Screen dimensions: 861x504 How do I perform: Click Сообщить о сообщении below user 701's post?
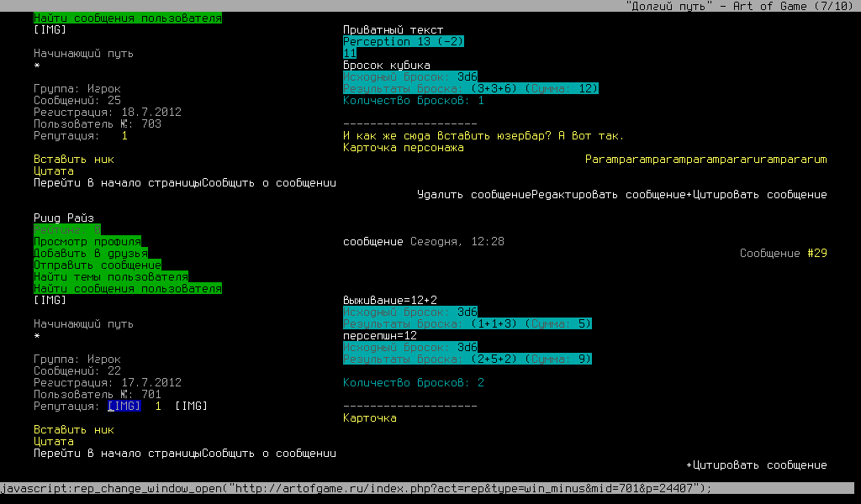[x=269, y=454]
